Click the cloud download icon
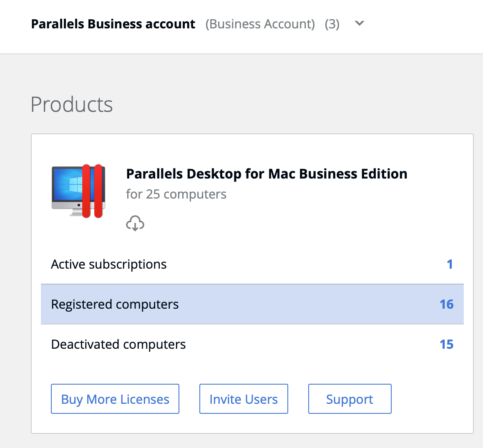The width and height of the screenshot is (483, 448). click(135, 224)
